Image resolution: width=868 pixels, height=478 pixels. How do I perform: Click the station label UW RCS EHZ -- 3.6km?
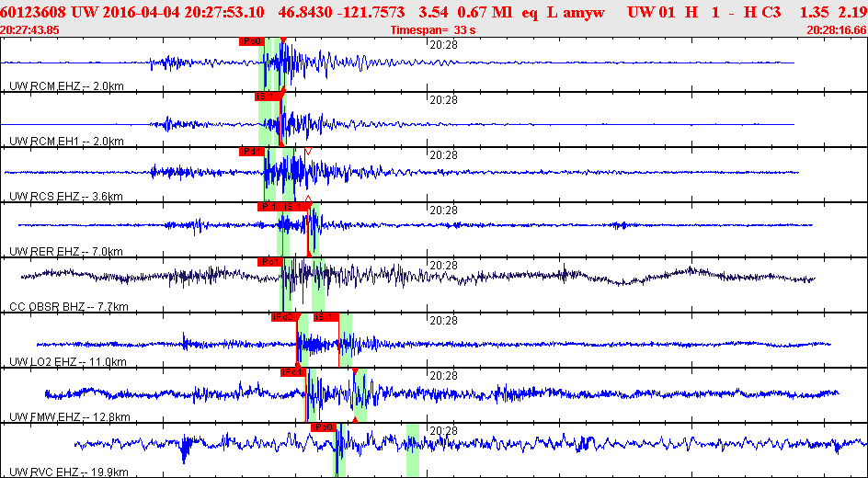coord(66,197)
